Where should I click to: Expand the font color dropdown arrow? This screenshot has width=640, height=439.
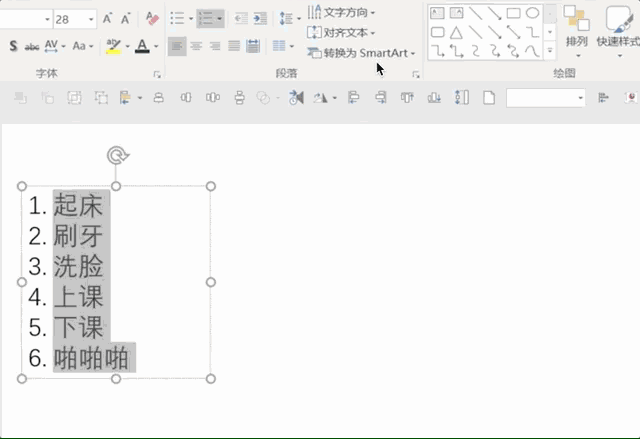tap(156, 47)
